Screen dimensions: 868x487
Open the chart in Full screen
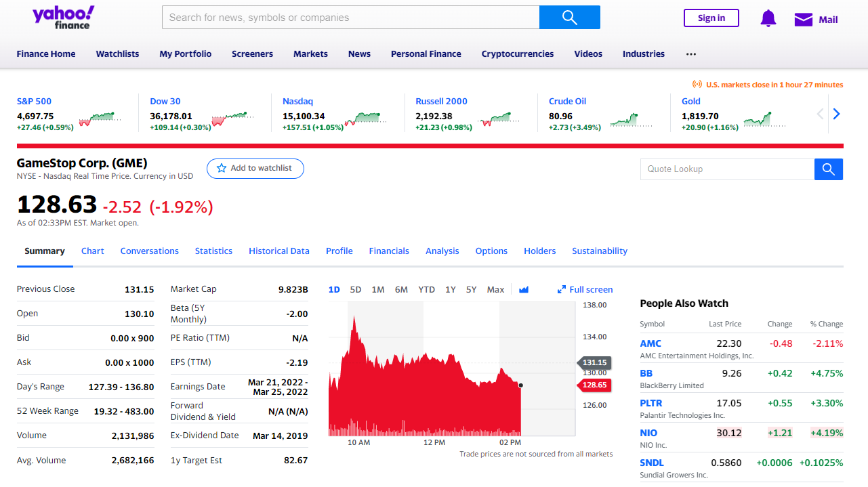[585, 290]
